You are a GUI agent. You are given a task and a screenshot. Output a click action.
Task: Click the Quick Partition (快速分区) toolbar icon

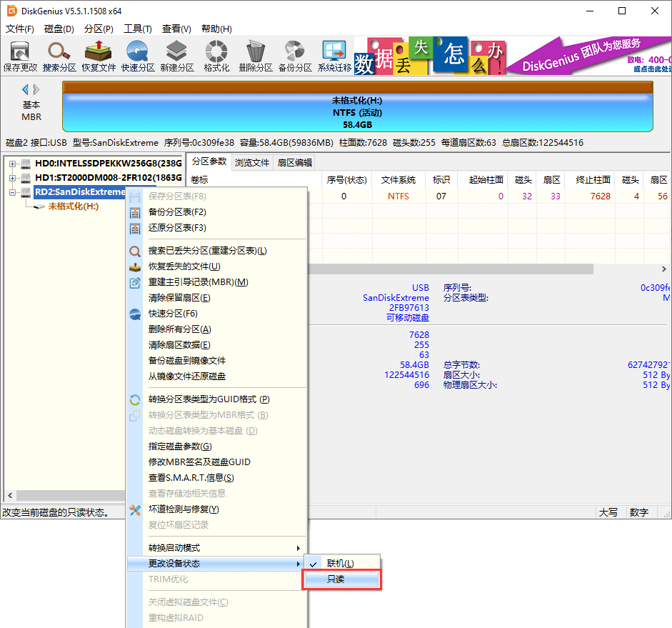pos(138,56)
